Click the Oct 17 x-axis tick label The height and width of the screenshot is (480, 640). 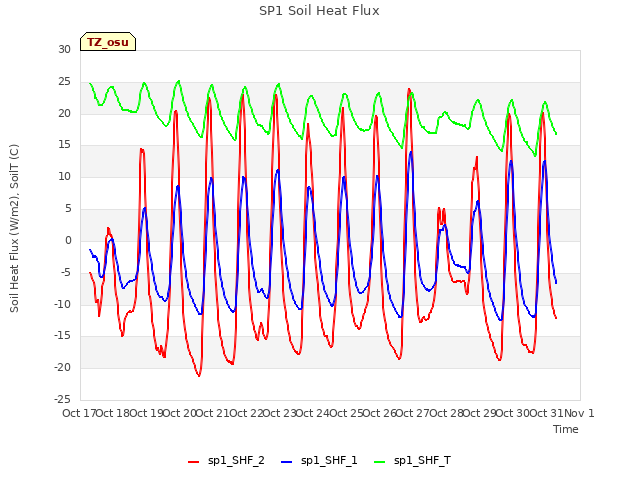[79, 413]
